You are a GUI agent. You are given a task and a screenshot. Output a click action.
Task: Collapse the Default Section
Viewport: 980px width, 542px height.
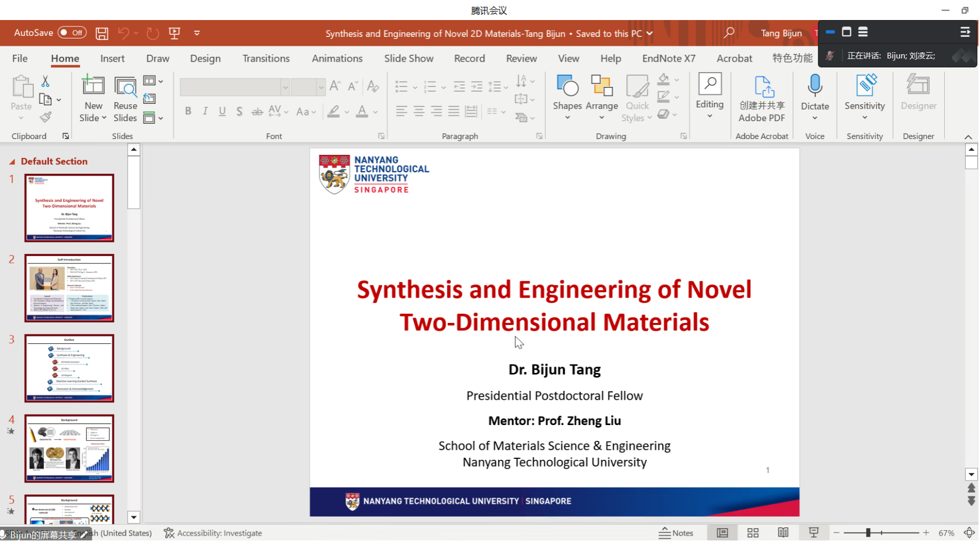tap(12, 162)
